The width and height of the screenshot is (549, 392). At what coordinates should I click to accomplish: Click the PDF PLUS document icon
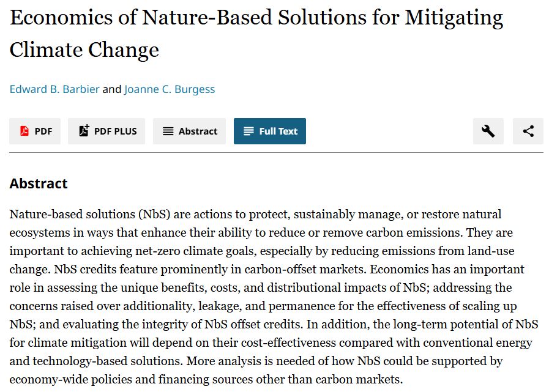click(x=84, y=130)
